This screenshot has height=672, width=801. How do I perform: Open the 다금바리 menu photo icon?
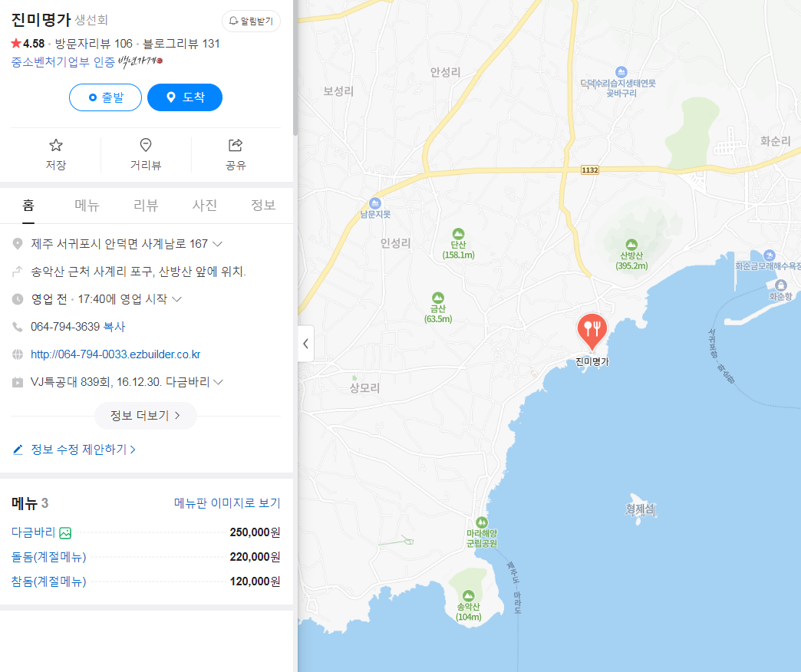pos(65,533)
